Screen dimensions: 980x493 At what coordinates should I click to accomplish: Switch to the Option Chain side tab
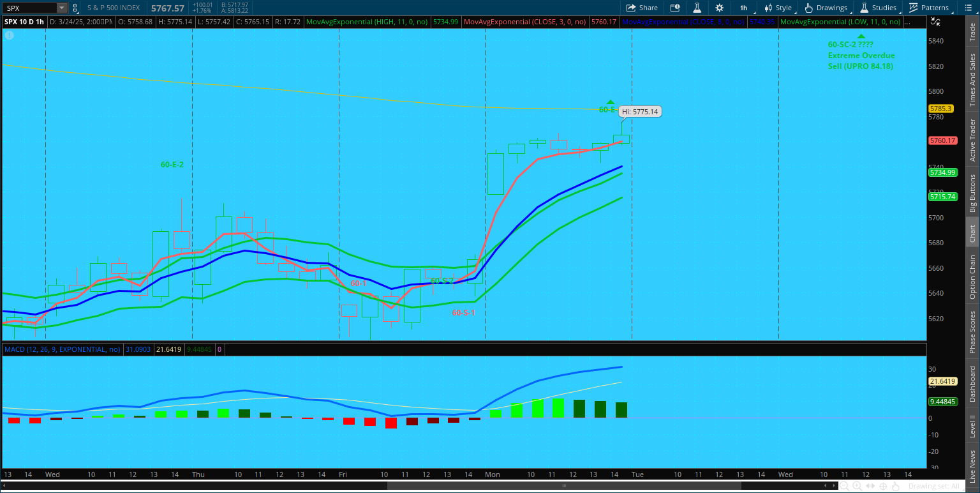972,277
